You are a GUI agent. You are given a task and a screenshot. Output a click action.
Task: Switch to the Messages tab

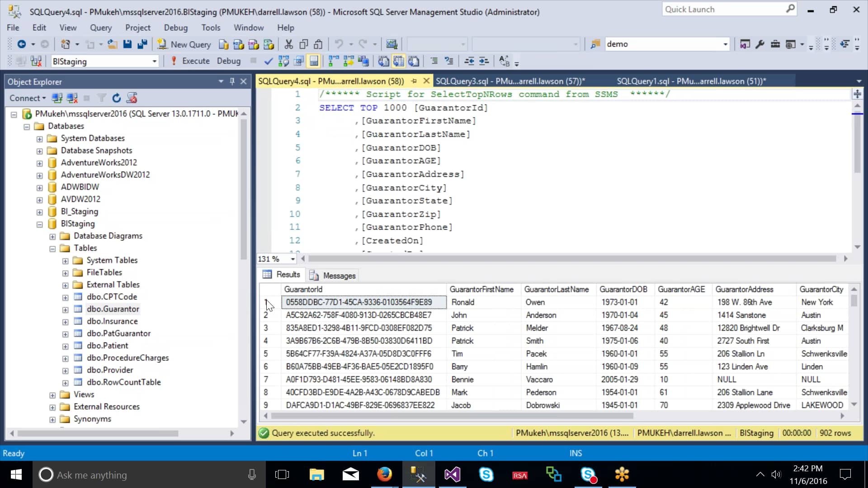coord(333,275)
